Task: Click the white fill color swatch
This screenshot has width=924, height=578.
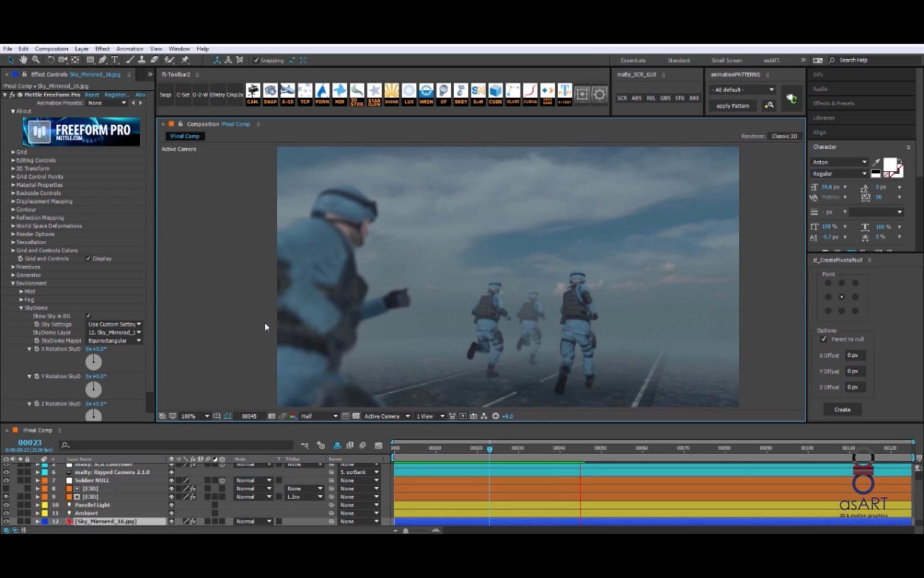Action: tap(889, 164)
